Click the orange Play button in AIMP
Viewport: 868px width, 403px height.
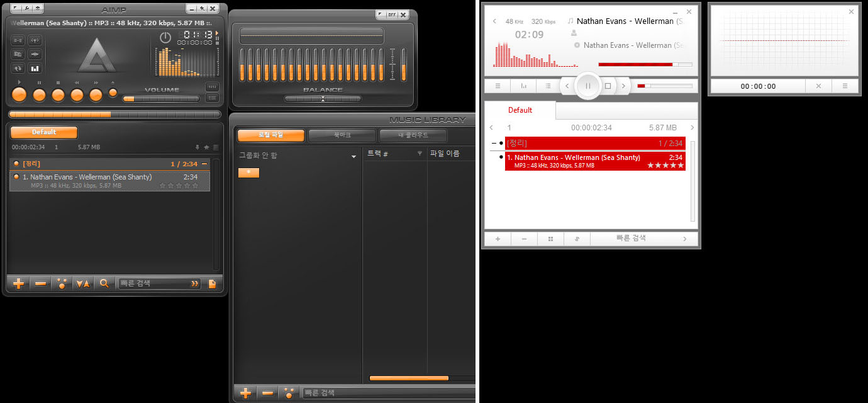[x=19, y=95]
